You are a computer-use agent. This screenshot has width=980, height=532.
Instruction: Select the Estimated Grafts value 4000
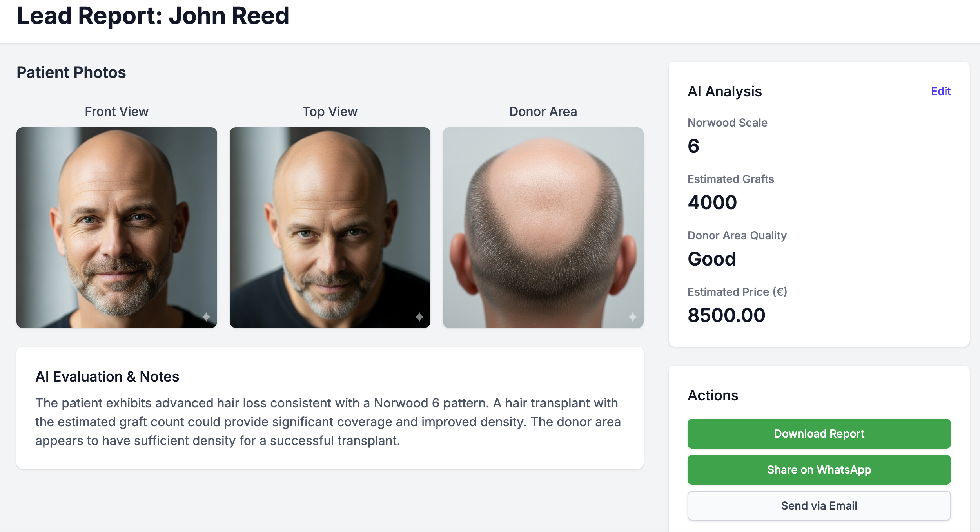pos(712,202)
